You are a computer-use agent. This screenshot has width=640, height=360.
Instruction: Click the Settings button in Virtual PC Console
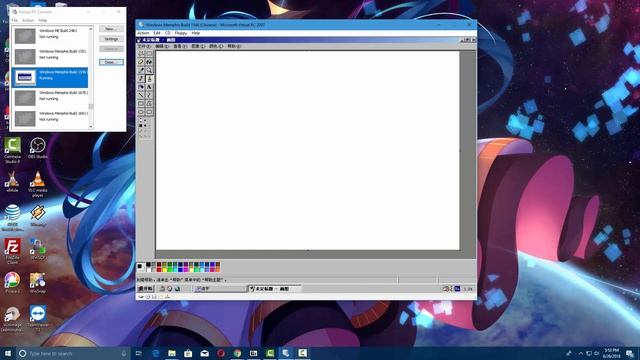pyautogui.click(x=111, y=39)
